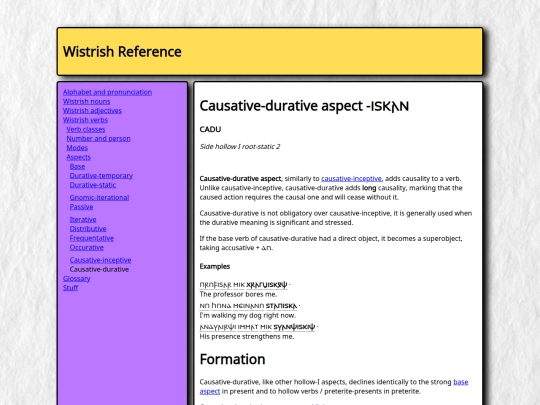
Task: Go to Gnomic-iterational aspect
Action: pos(100,197)
